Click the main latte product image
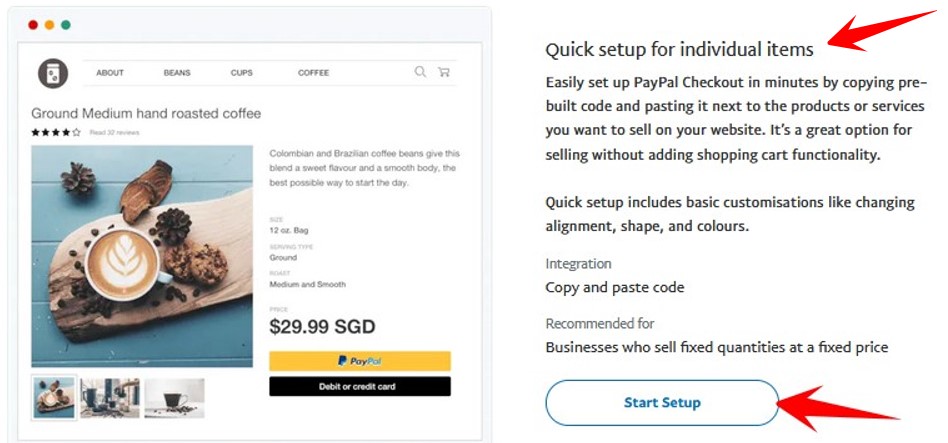 [x=142, y=256]
